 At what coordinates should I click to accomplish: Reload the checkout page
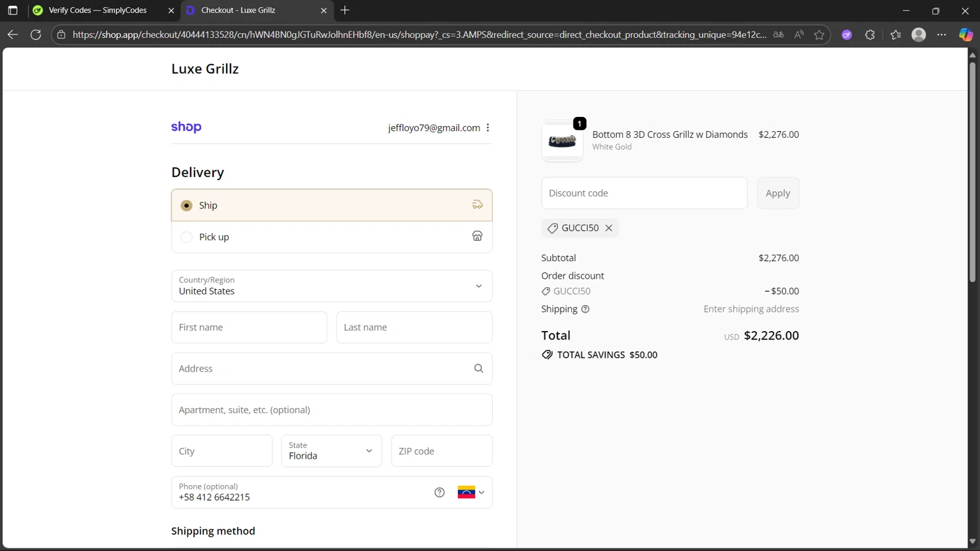[x=36, y=35]
